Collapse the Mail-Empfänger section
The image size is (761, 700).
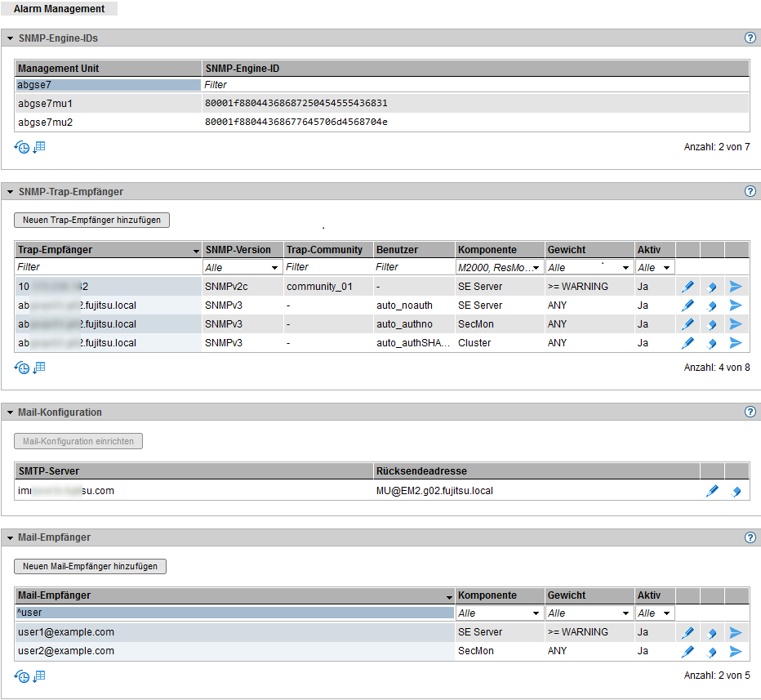(x=10, y=537)
